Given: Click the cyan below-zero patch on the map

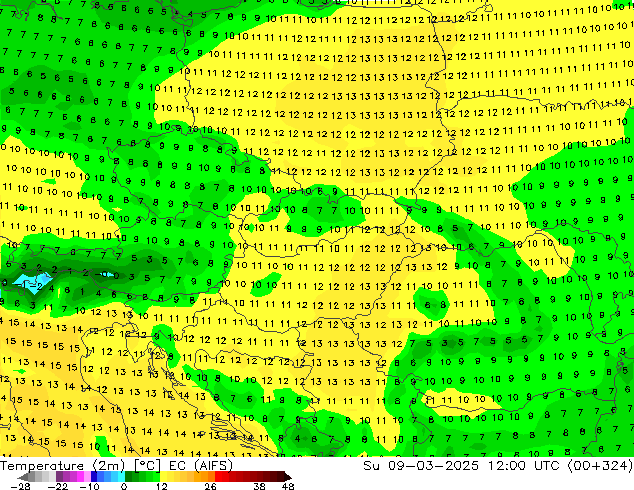Looking at the screenshot, I should (x=33, y=282).
